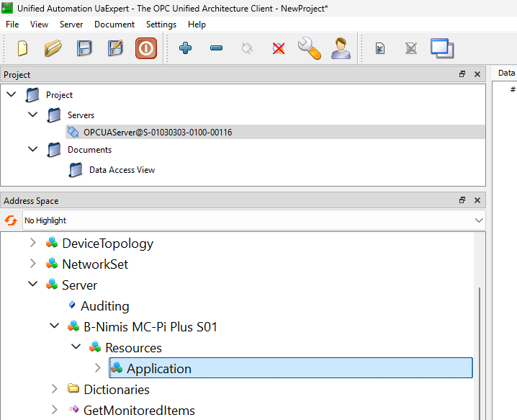This screenshot has height=420, width=517.
Task: Switch to the Data tab on right
Action: (x=506, y=73)
